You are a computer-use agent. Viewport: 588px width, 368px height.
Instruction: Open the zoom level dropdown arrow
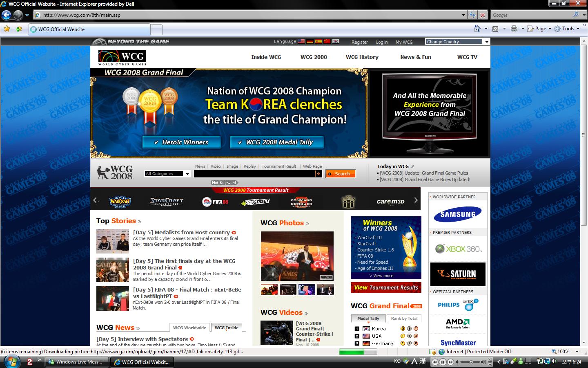(577, 351)
